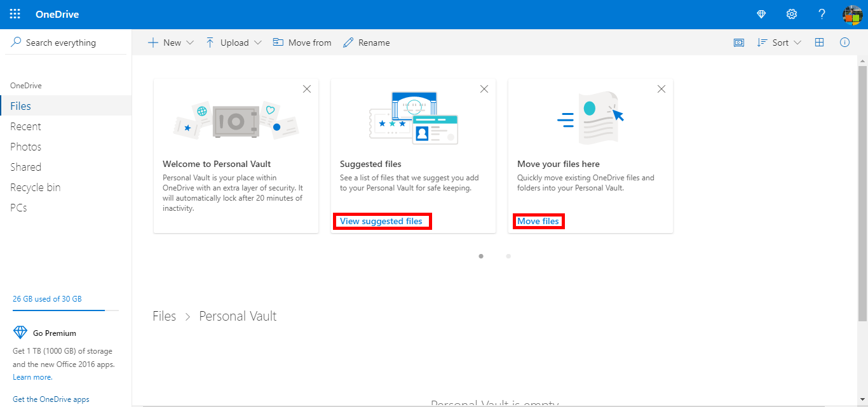Image resolution: width=868 pixels, height=407 pixels.
Task: Click Rename in toolbar
Action: click(366, 43)
